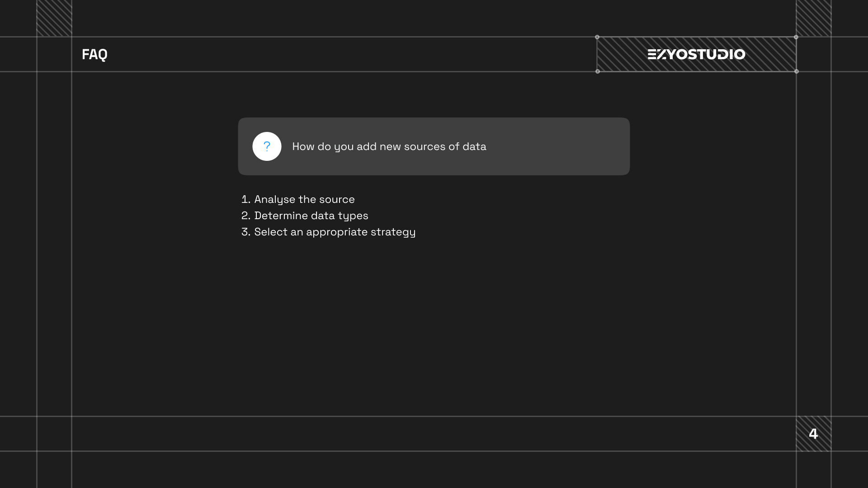Click the FAQ slide heading
This screenshot has height=488, width=868.
click(x=94, y=54)
